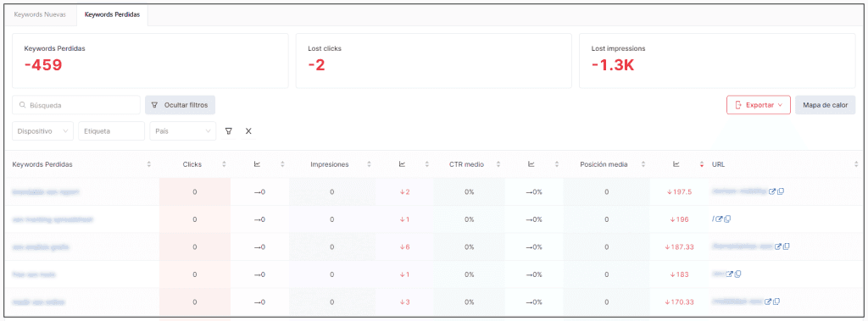
Task: Open the Exportar dropdown menu
Action: pos(759,105)
